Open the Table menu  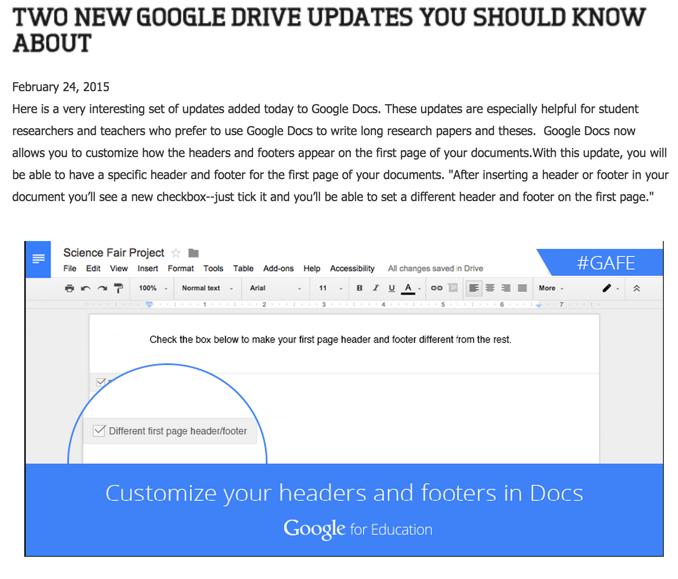point(243,269)
